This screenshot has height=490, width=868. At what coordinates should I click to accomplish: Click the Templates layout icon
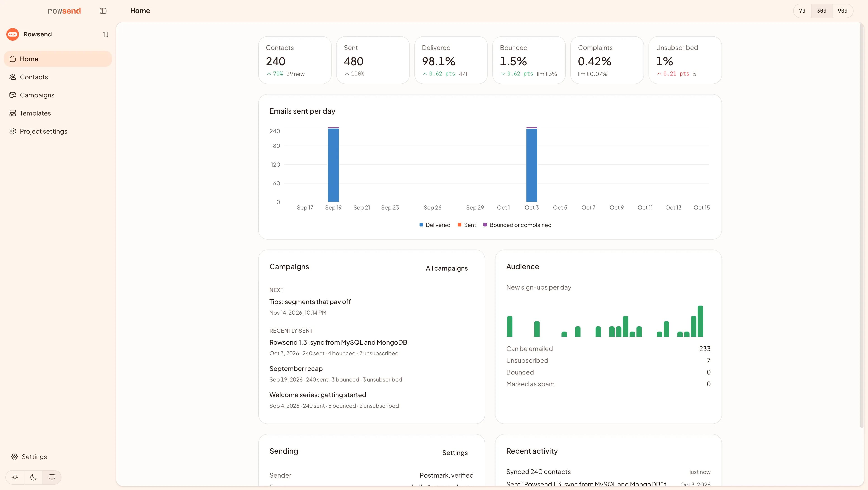point(13,113)
